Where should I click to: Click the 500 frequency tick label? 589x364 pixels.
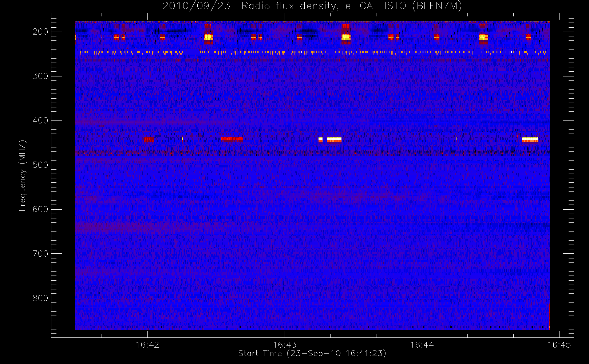(40, 165)
